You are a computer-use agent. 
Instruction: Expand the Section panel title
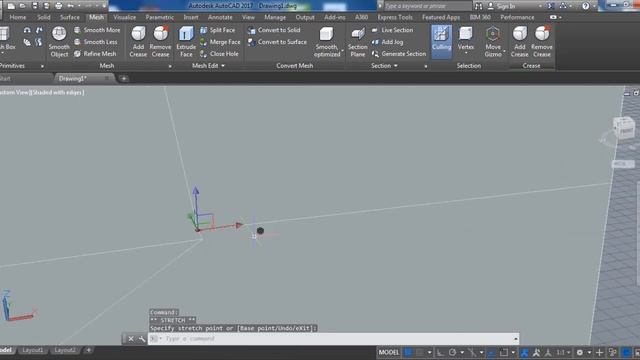384,65
